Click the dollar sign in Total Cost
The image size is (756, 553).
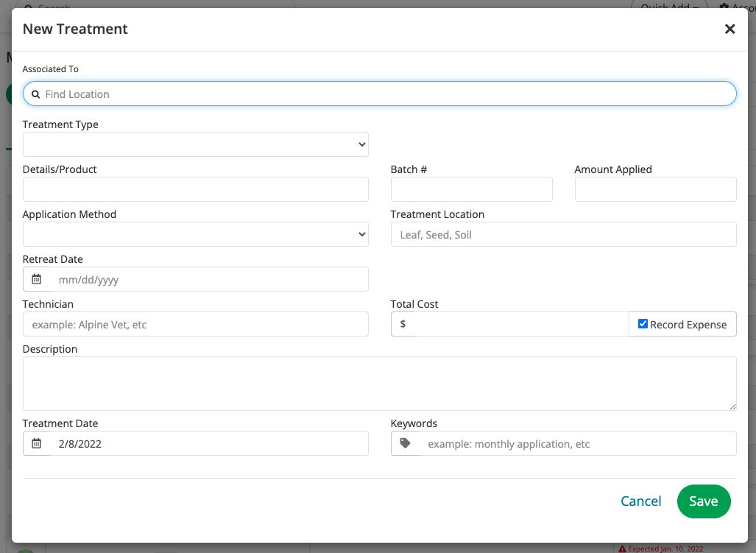coord(403,325)
